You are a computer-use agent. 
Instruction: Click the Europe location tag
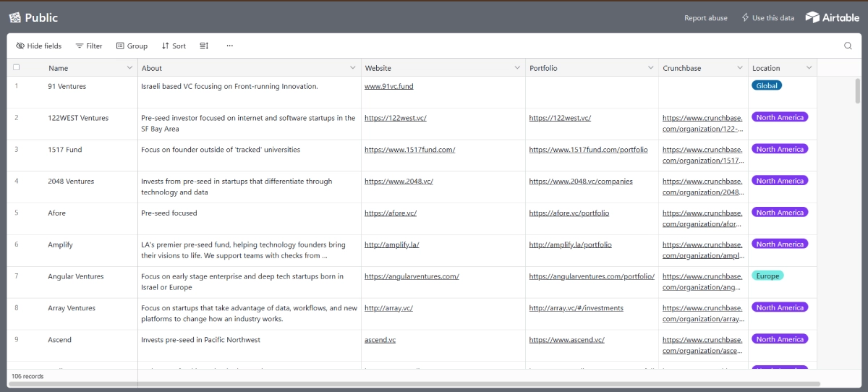click(767, 276)
